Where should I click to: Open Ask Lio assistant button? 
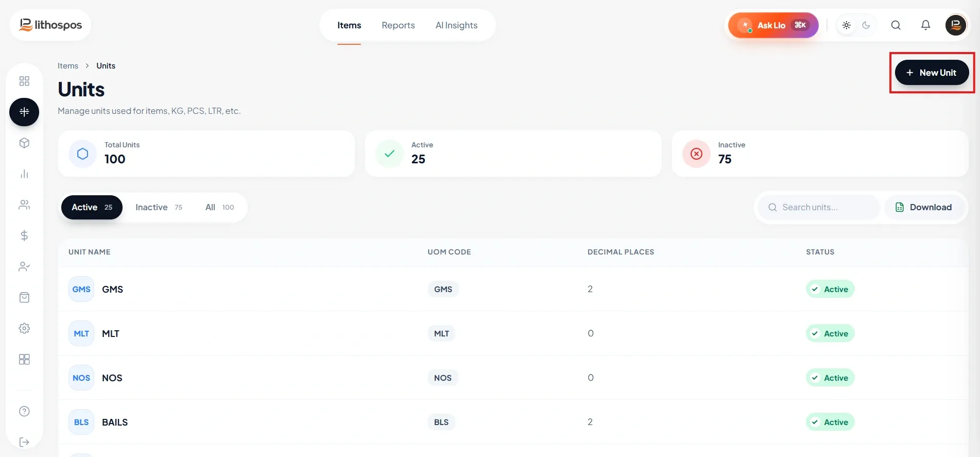pyautogui.click(x=773, y=25)
